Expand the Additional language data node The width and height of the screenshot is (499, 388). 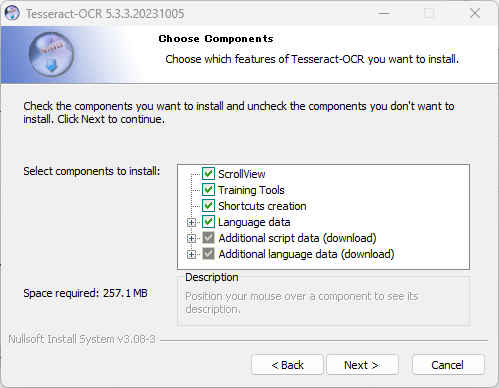pyautogui.click(x=191, y=254)
